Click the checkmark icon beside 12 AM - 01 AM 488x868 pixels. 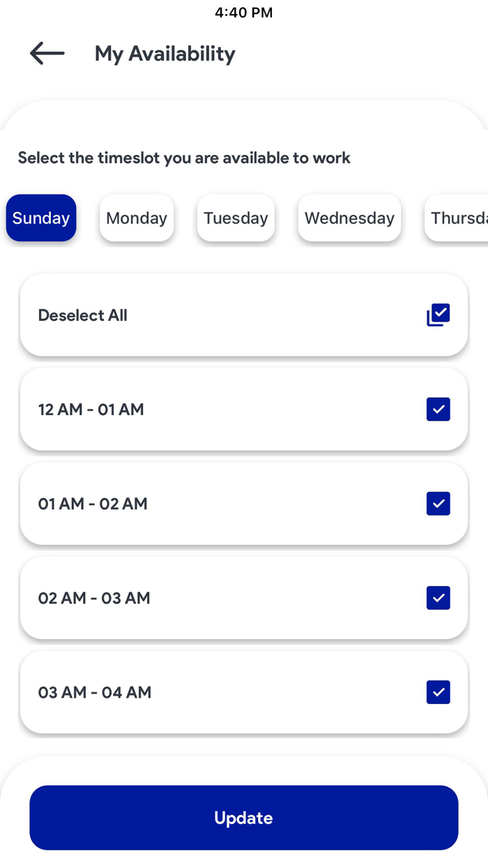point(438,409)
